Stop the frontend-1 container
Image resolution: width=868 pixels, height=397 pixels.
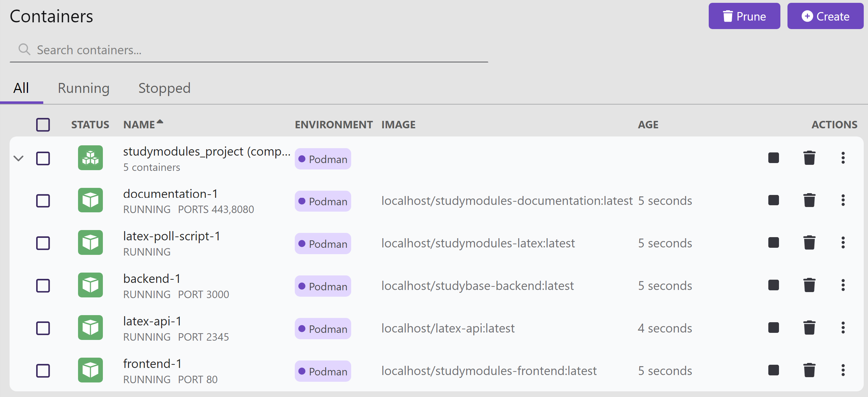773,370
